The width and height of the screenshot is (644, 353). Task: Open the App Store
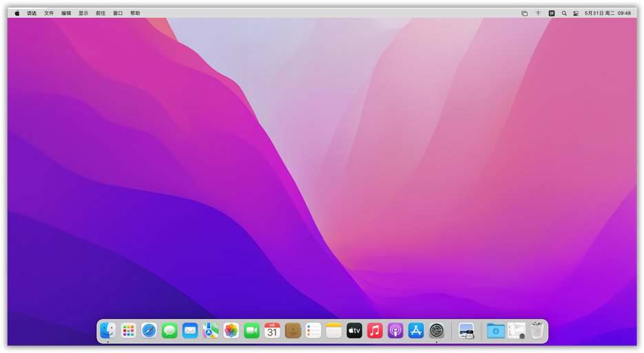pos(415,330)
